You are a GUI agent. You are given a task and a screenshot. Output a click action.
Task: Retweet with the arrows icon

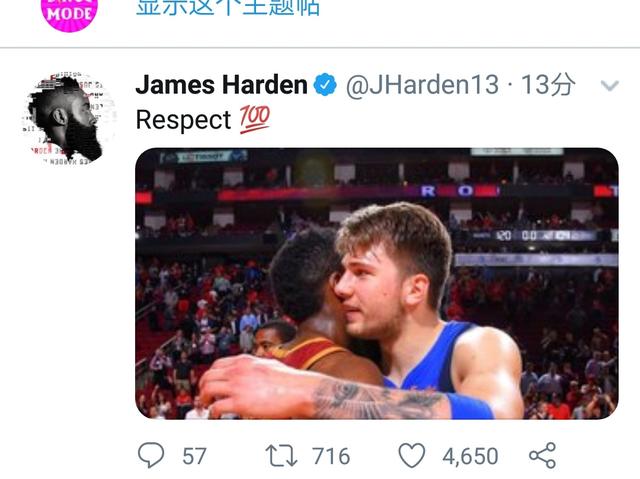[281, 456]
